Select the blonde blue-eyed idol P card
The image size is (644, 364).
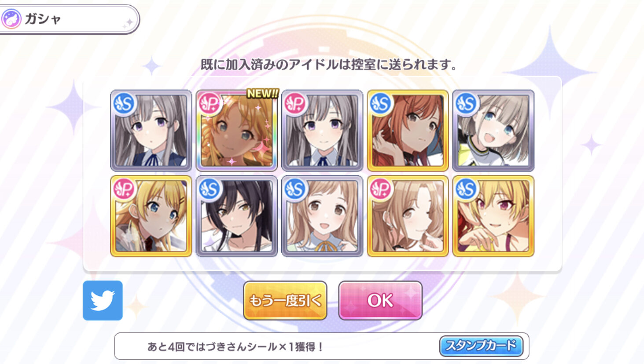coord(151,216)
